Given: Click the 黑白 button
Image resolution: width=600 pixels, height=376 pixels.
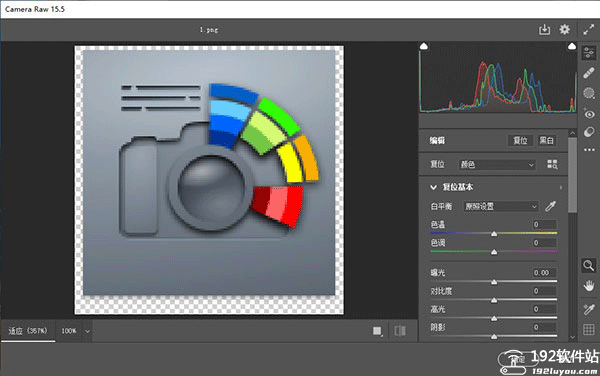Looking at the screenshot, I should coord(546,140).
